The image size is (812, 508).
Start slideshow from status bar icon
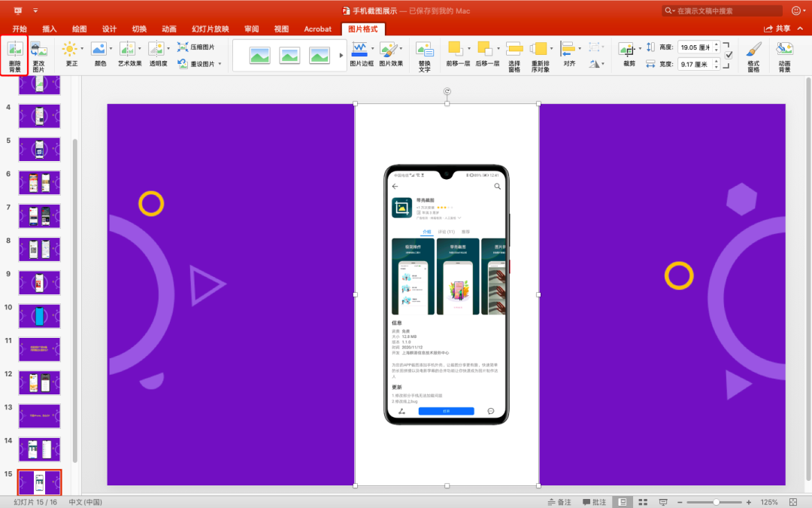coord(663,502)
